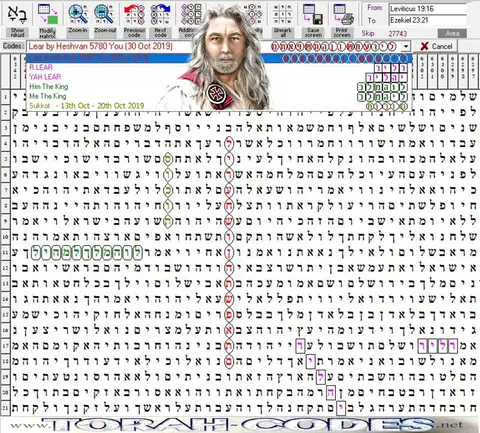Click the purple-boxed letter in row 18
The image size is (480, 433).
[310, 361]
